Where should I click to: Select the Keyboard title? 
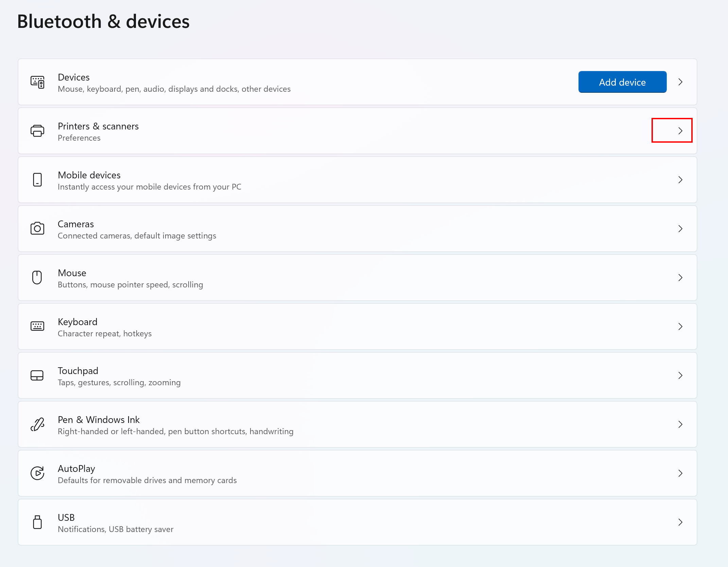pos(77,322)
